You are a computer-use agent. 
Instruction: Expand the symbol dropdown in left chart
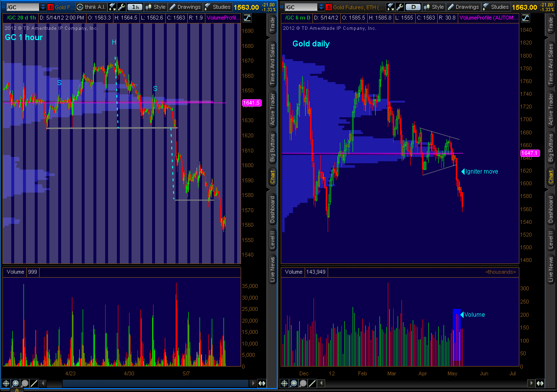coord(43,7)
